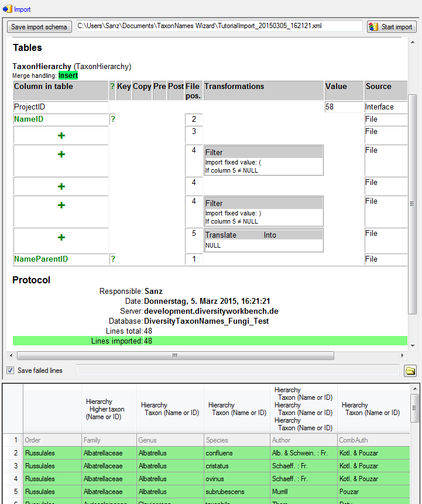Click the green question mark column header
This screenshot has height=504, width=422.
pyautogui.click(x=112, y=87)
